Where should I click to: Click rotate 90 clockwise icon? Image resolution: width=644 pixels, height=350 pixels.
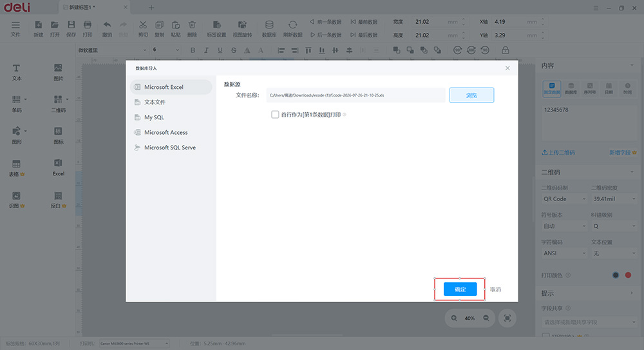(457, 50)
